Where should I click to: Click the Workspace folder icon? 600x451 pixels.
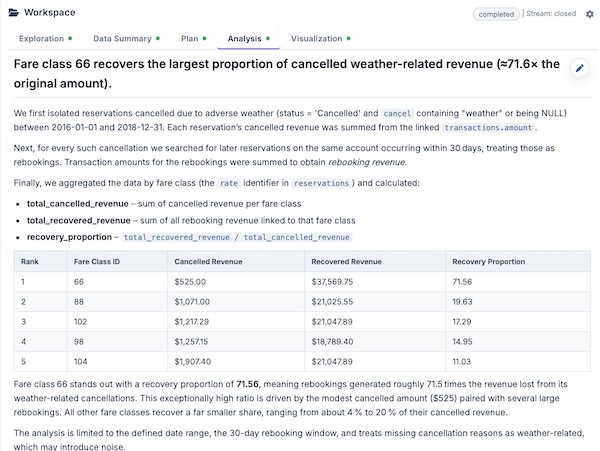tap(14, 13)
